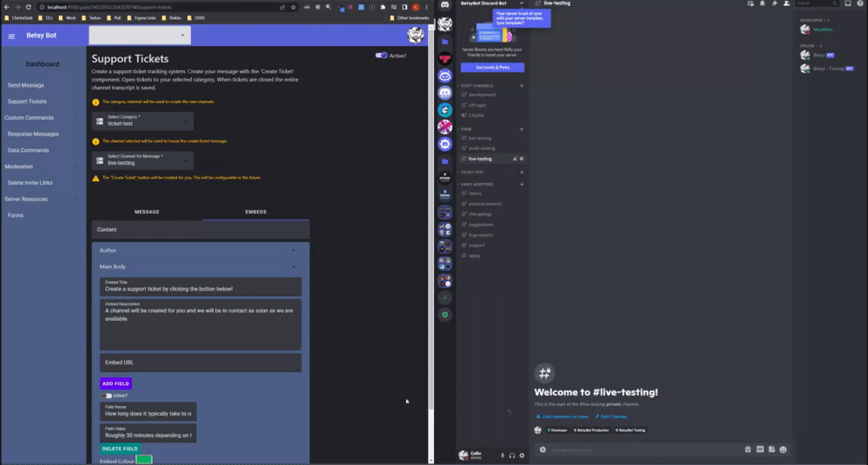The height and width of the screenshot is (465, 868).
Task: Open gift icon in Discord message box
Action: (748, 449)
